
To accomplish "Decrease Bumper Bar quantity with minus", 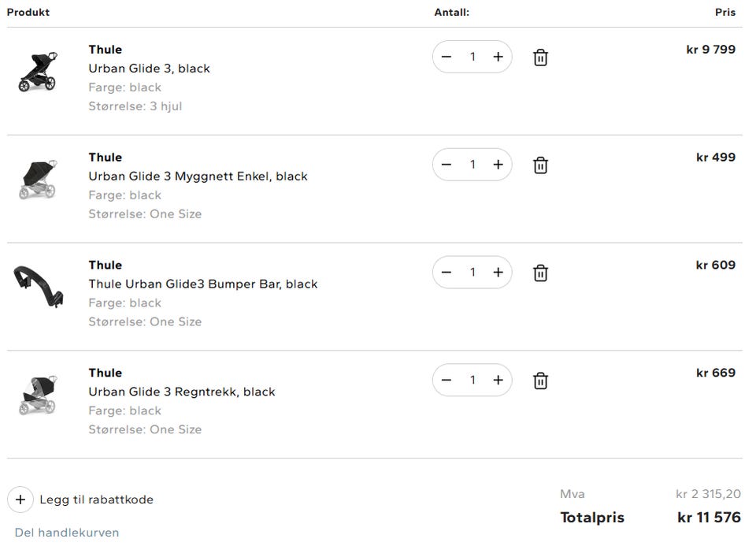I will point(447,273).
